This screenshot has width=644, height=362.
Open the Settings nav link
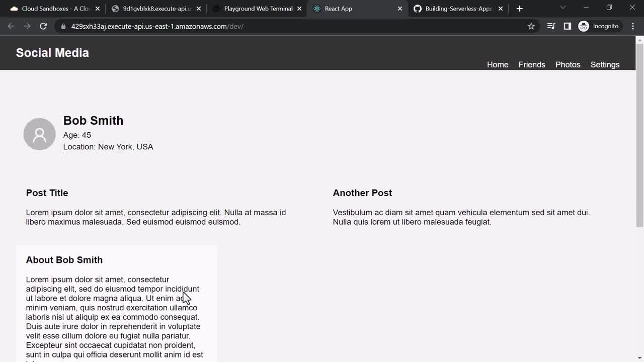coord(605,64)
